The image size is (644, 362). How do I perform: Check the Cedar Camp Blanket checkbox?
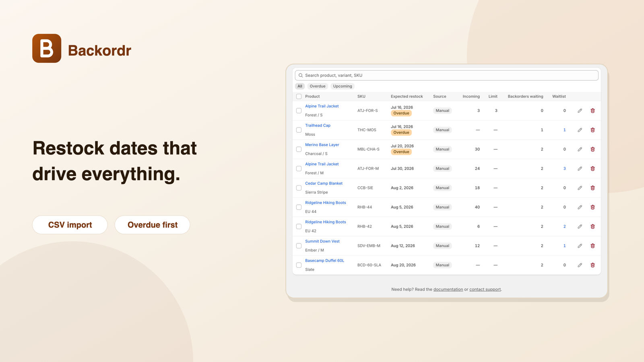(299, 188)
